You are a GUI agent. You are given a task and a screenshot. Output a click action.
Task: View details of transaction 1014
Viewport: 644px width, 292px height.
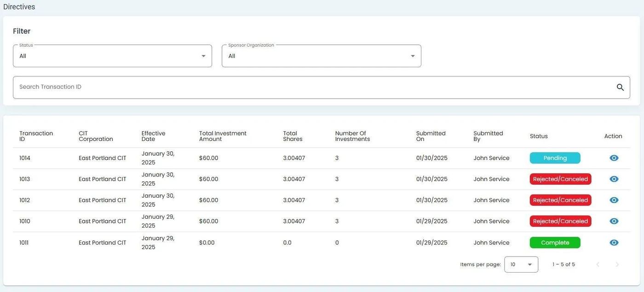tap(614, 158)
